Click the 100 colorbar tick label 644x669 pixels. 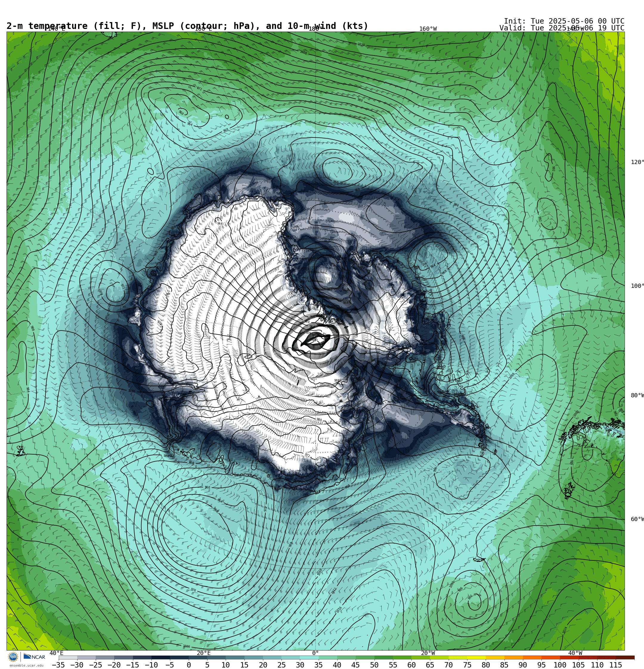(x=560, y=665)
